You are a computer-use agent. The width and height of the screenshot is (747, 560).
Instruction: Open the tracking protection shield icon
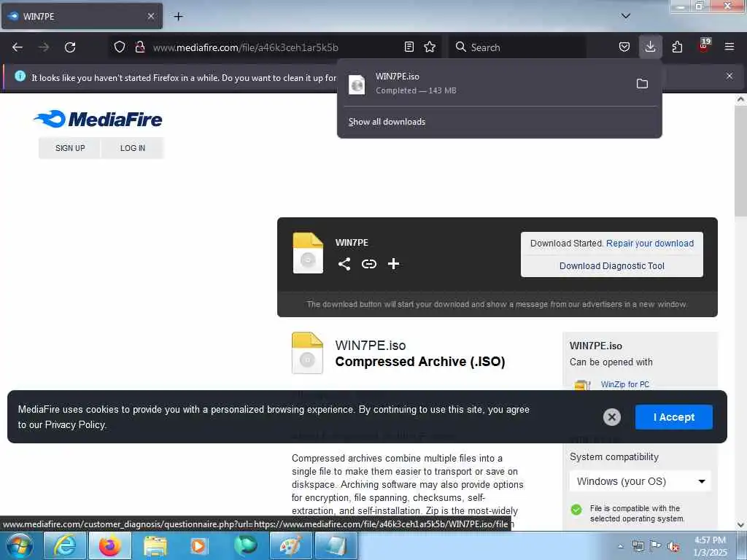(120, 47)
